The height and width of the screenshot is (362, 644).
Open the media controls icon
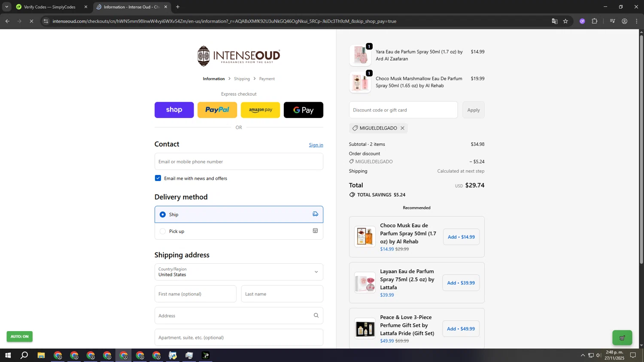pyautogui.click(x=612, y=21)
